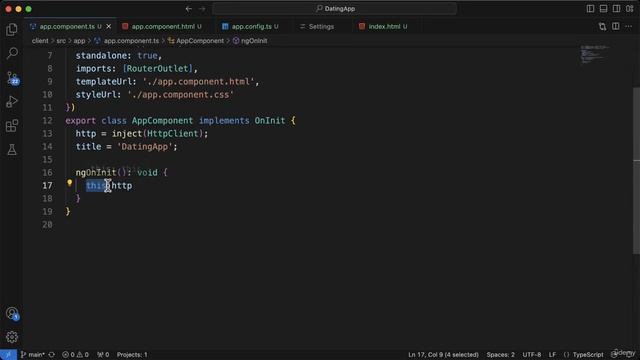Click the OnInit interface on line 12
The width and height of the screenshot is (640, 360).
(x=270, y=120)
